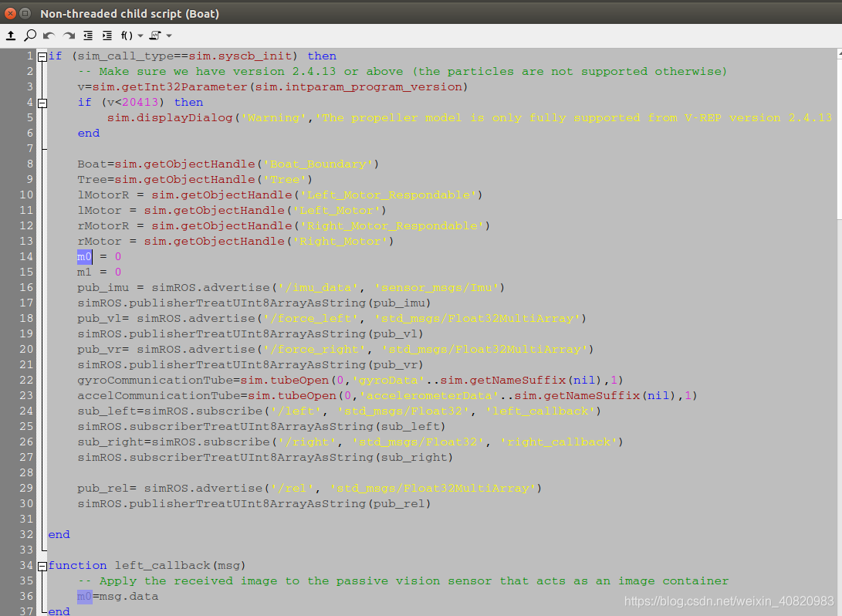Click the 'accelerometerData' string on line 23
This screenshot has height=616, width=842.
429,396
